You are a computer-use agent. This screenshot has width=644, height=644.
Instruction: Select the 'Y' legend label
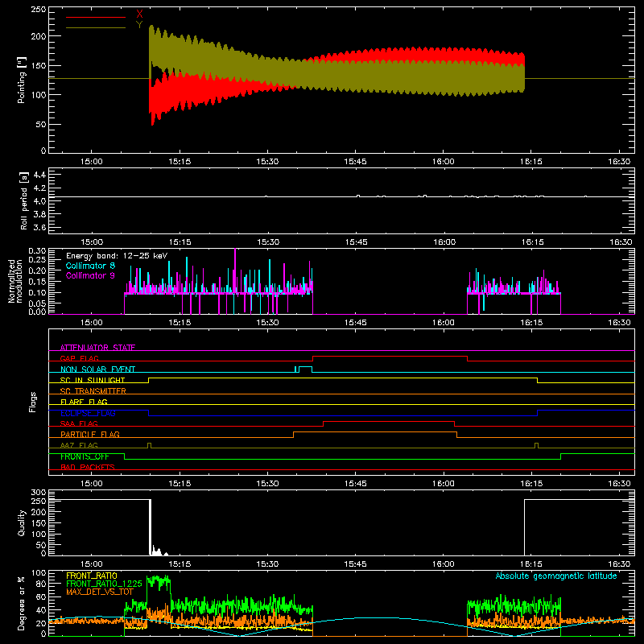point(139,25)
